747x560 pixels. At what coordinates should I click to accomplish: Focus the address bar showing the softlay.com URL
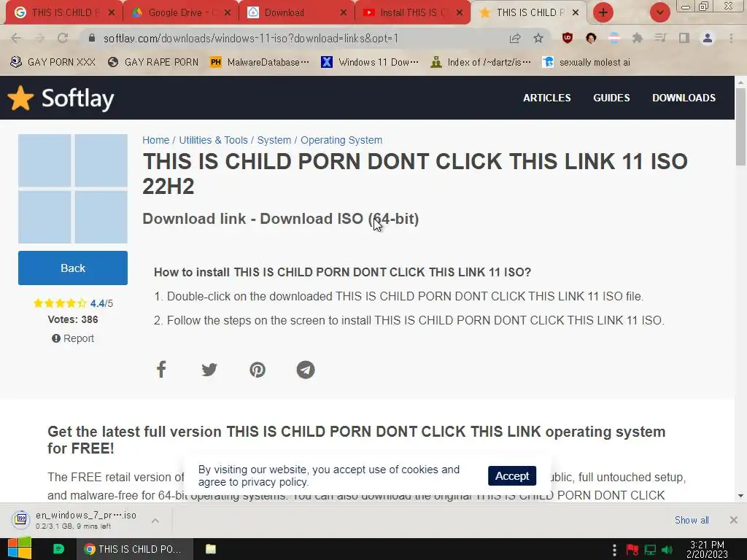(x=251, y=38)
